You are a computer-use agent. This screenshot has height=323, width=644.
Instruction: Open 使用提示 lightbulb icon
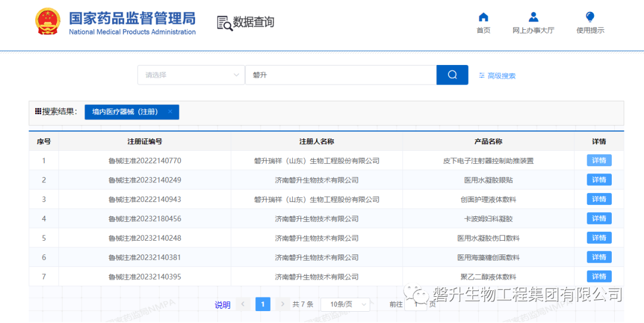click(590, 17)
